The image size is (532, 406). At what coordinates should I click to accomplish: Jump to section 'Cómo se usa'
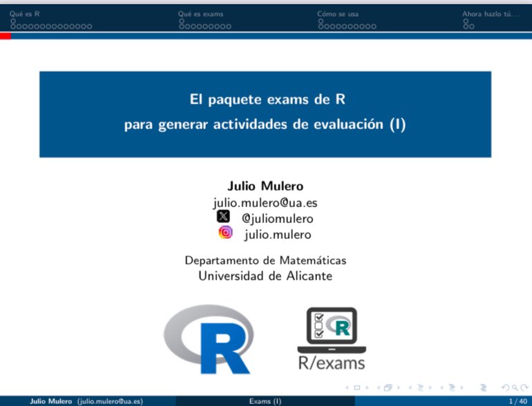[338, 14]
